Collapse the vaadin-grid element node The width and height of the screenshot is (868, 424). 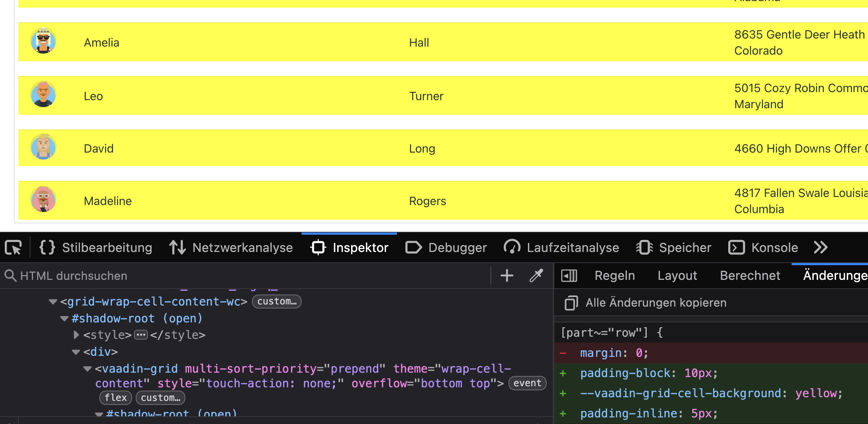(87, 369)
